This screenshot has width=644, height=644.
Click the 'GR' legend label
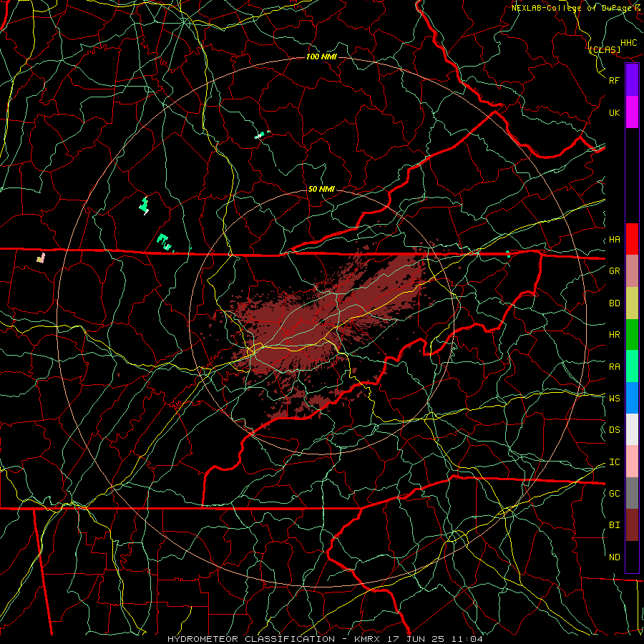coord(614,271)
